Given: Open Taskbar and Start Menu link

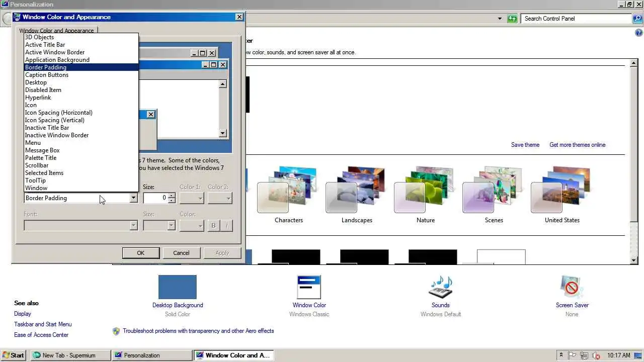Looking at the screenshot, I should tap(43, 324).
